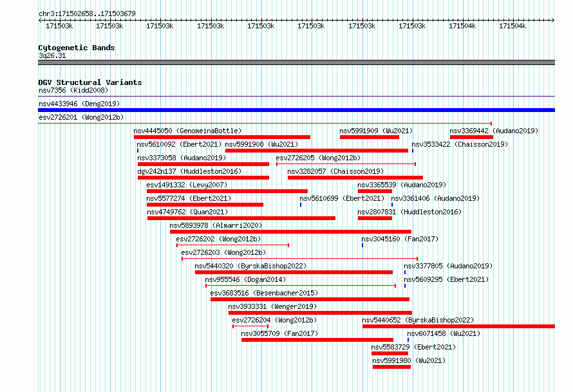Click the red bar under nsv5893978 (Almarri2020)
Viewport: 573px width, 392px height.
290,232
